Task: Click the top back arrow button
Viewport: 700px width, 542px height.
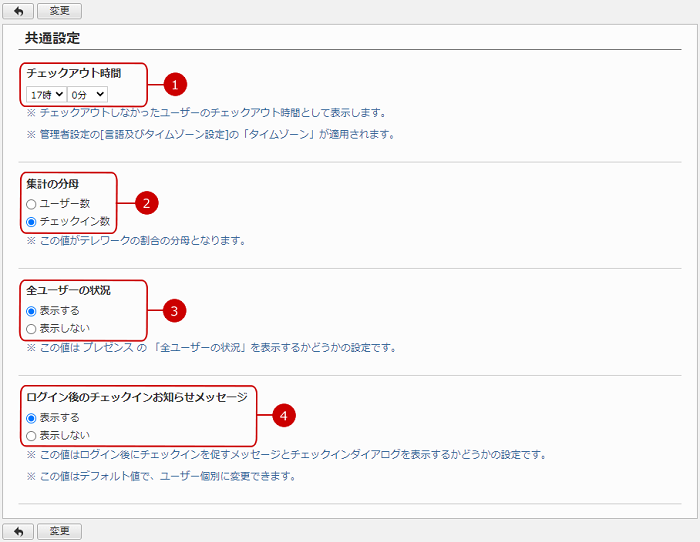Action: click(x=17, y=11)
